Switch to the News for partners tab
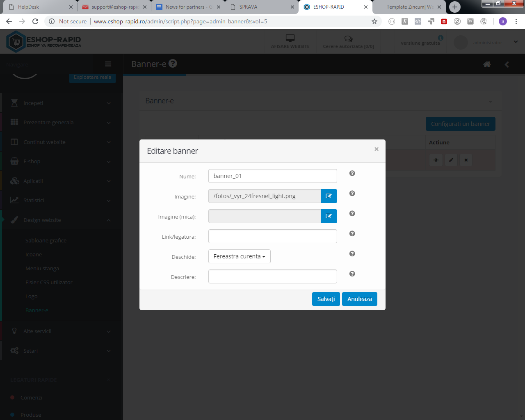Viewport: 525px width, 420px height. (x=188, y=7)
